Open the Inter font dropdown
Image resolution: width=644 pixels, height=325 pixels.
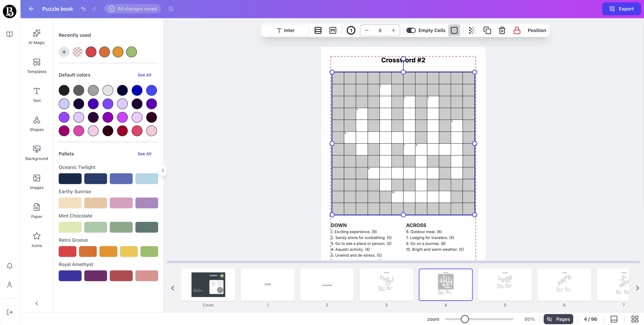(285, 30)
